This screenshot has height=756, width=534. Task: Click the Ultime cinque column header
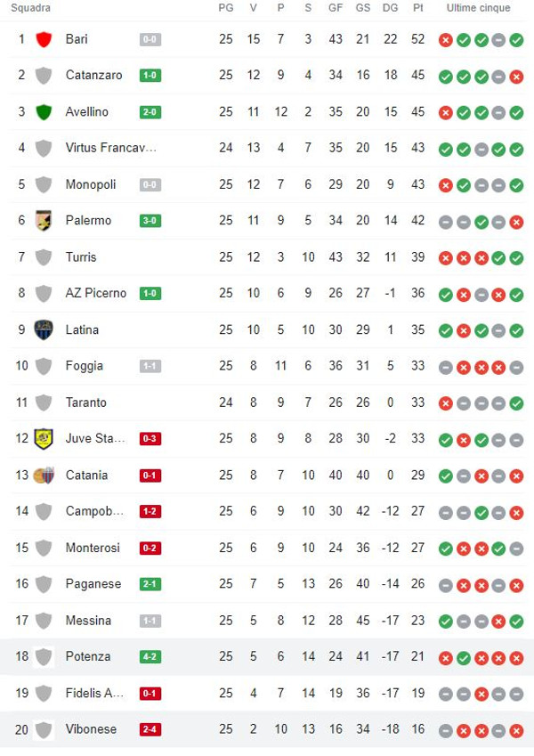click(481, 8)
